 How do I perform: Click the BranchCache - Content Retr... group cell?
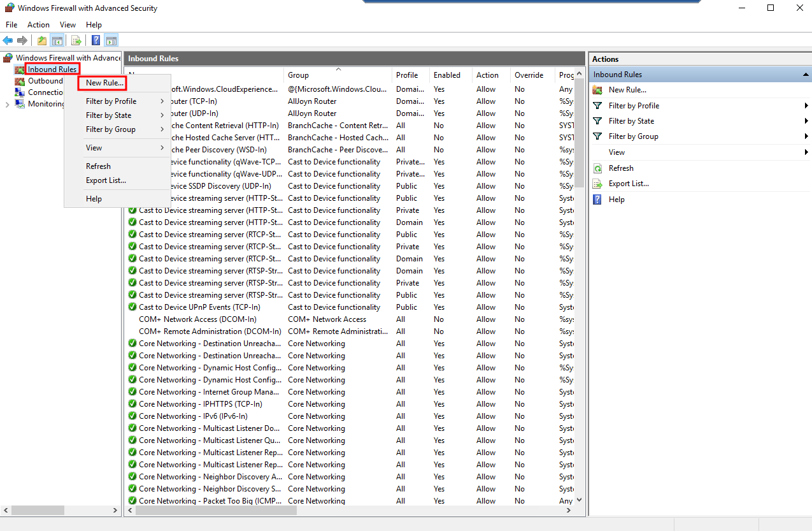click(338, 126)
